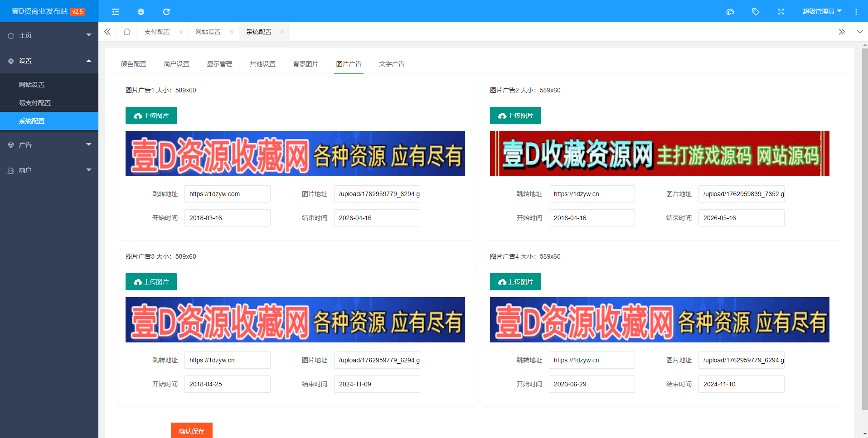The height and width of the screenshot is (438, 868).
Task: Open the theme palette icon
Action: pyautogui.click(x=730, y=12)
